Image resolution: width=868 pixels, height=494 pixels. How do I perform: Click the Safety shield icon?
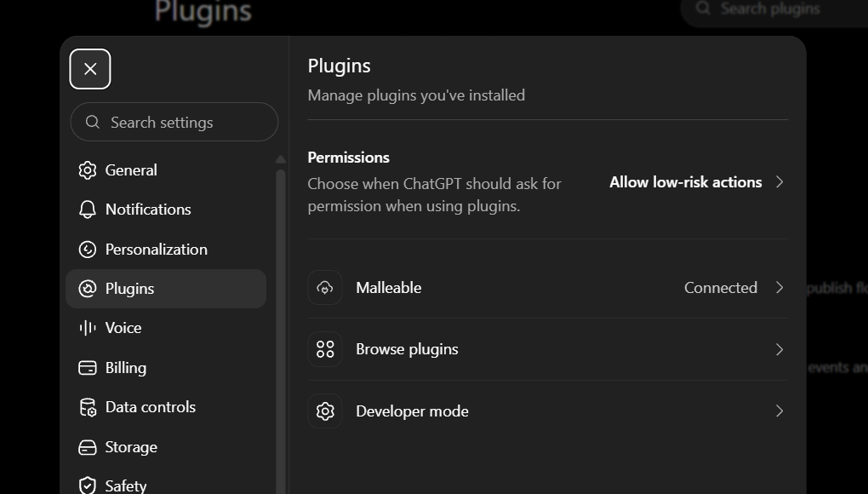[x=88, y=485]
